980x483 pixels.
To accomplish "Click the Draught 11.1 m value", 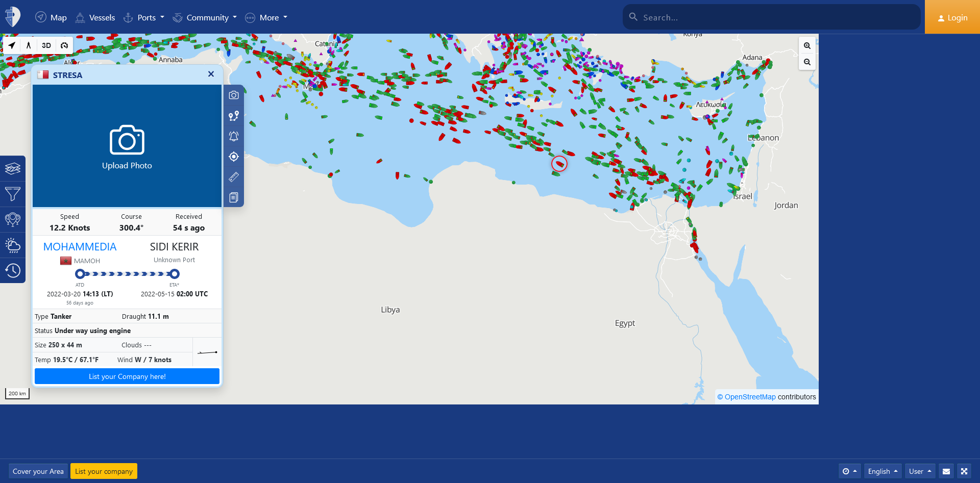I will (x=145, y=316).
